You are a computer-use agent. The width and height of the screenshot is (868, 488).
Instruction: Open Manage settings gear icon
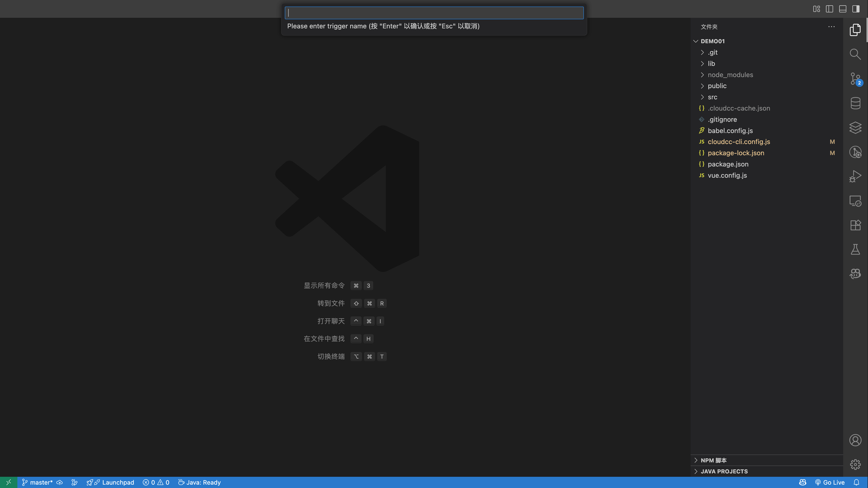coord(855,465)
